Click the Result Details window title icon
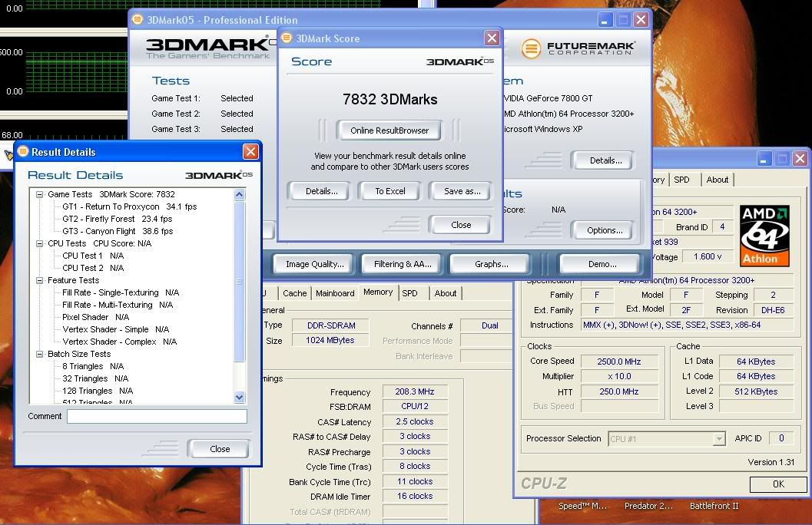812x525 pixels. (x=24, y=151)
